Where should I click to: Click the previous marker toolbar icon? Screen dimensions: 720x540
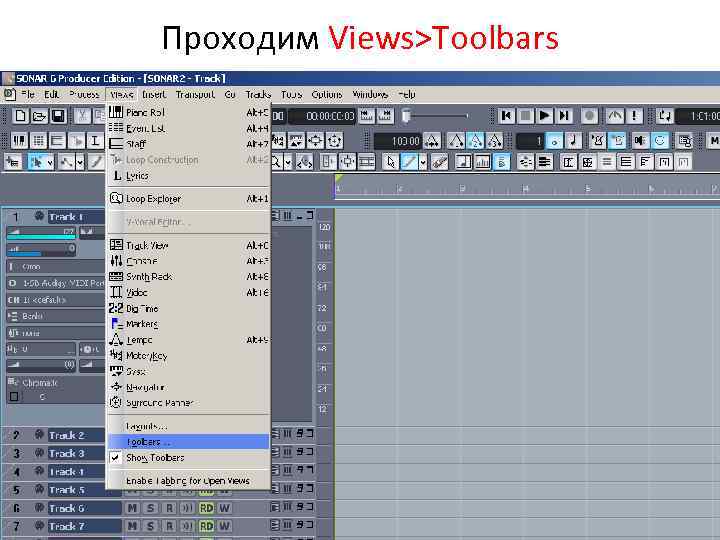[366, 116]
